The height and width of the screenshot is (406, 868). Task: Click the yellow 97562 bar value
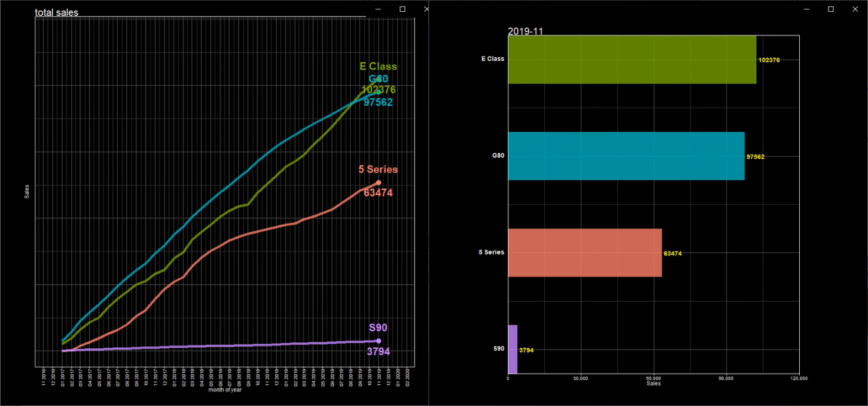[756, 157]
